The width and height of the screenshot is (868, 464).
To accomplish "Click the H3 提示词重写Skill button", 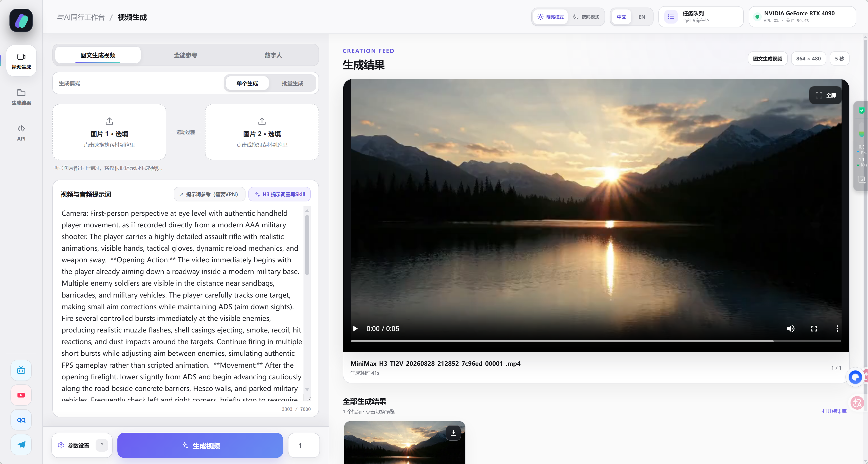I will (x=280, y=194).
